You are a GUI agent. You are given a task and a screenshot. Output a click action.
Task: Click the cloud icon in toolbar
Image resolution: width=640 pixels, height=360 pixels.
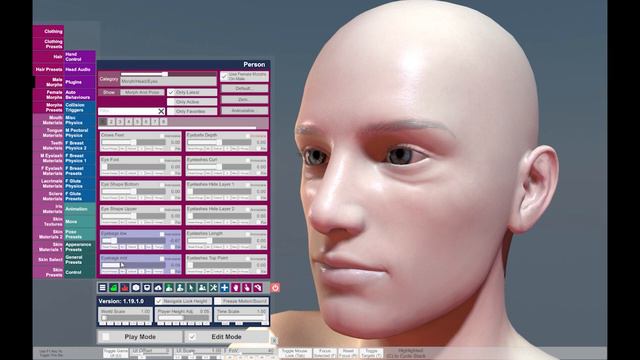(x=158, y=288)
